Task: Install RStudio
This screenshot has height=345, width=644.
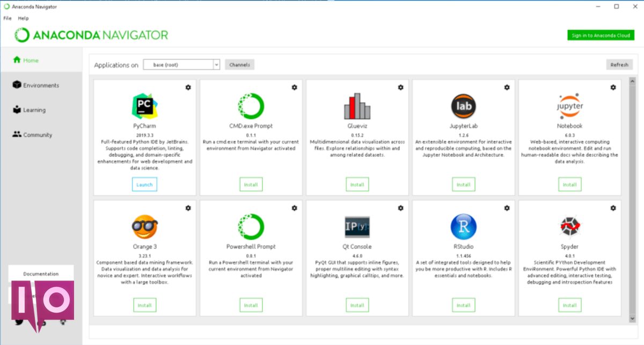Action: [x=463, y=305]
